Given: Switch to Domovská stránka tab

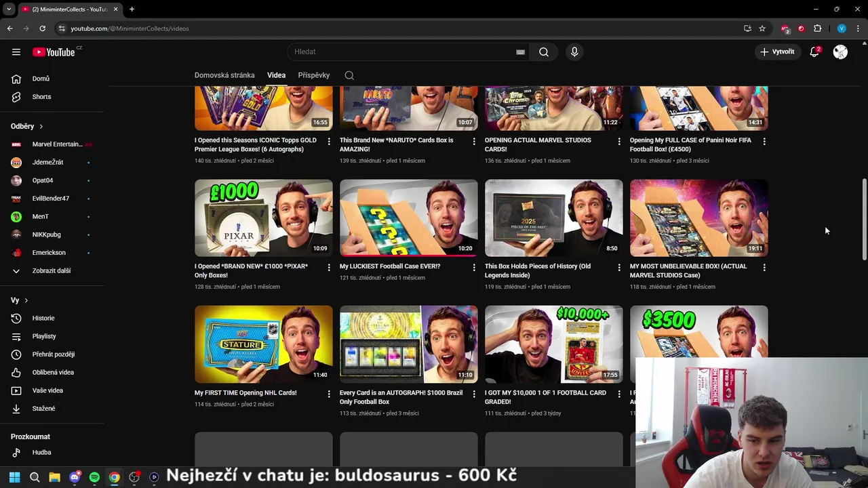Looking at the screenshot, I should tap(224, 75).
